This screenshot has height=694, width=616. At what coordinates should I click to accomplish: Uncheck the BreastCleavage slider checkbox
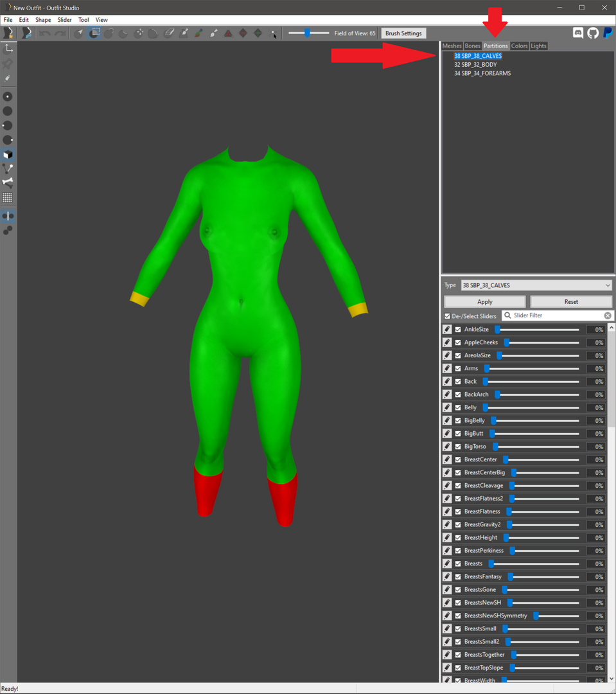[458, 486]
